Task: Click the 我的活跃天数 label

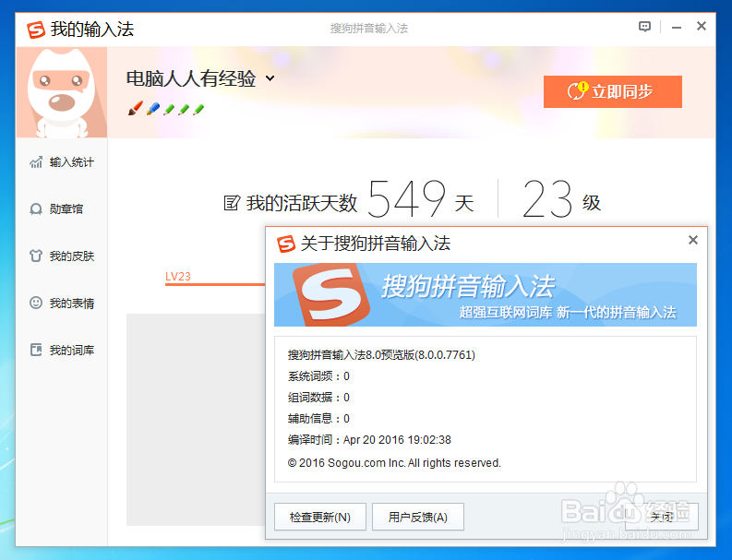Action: [x=302, y=203]
